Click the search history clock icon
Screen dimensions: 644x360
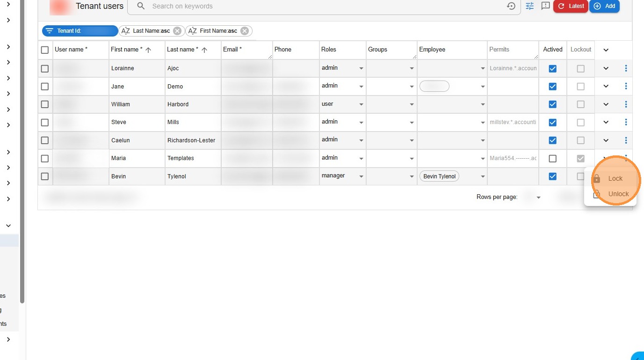tap(511, 6)
